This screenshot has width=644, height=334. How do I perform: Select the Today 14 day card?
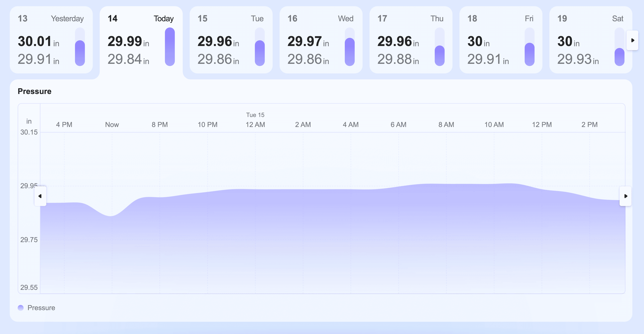click(x=141, y=40)
